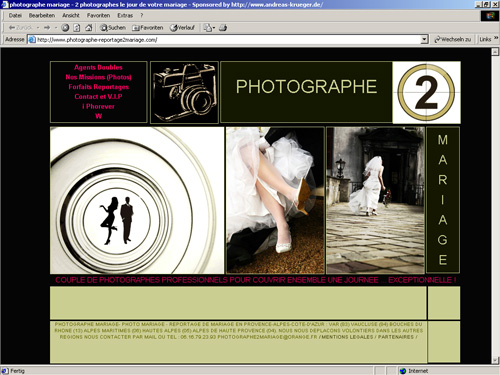Click the number 2 circle logo
The height and width of the screenshot is (375, 500).
[x=426, y=92]
